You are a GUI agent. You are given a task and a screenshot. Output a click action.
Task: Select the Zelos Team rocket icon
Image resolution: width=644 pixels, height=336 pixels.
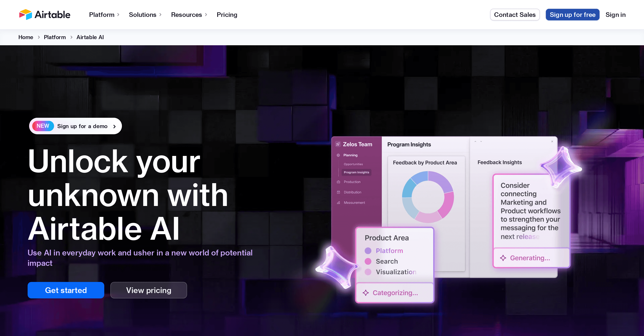coord(338,144)
